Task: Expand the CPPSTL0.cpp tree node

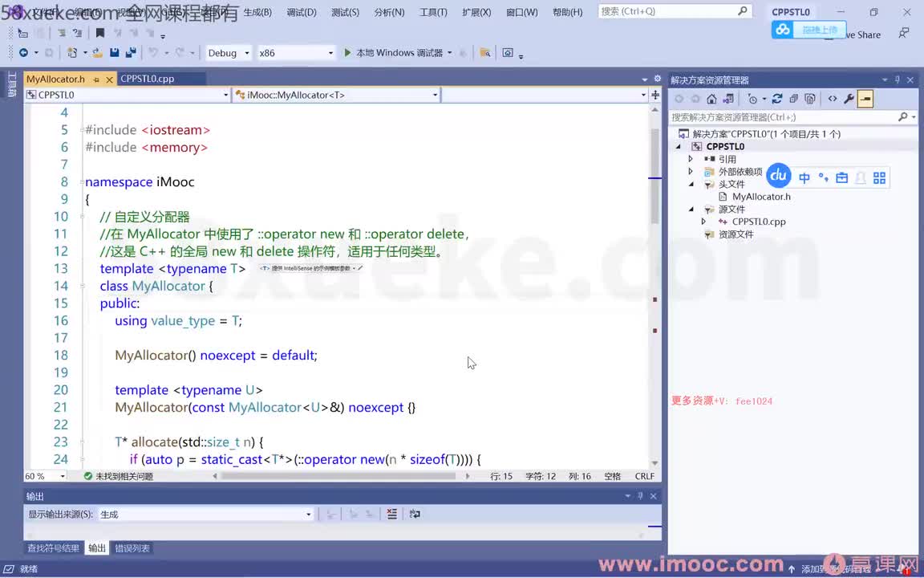Action: [703, 222]
